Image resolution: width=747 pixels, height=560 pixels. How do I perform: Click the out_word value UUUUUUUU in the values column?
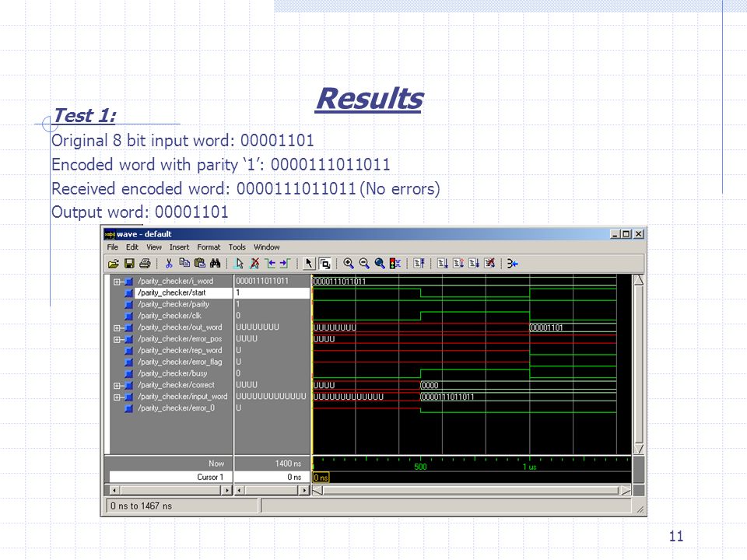coord(258,327)
